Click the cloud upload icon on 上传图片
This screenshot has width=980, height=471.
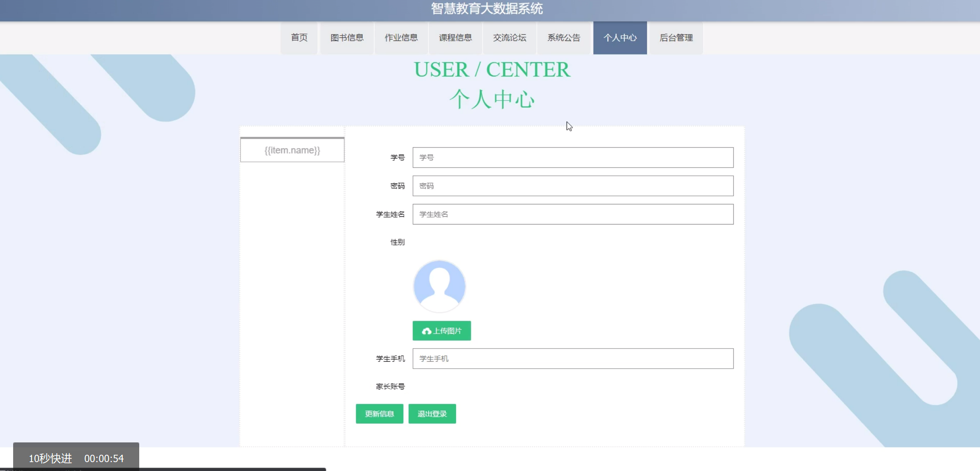click(426, 331)
